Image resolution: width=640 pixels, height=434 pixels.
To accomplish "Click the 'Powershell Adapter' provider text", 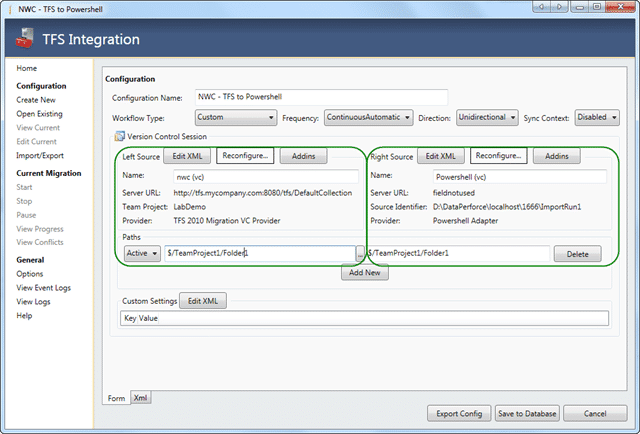I will coord(465,221).
